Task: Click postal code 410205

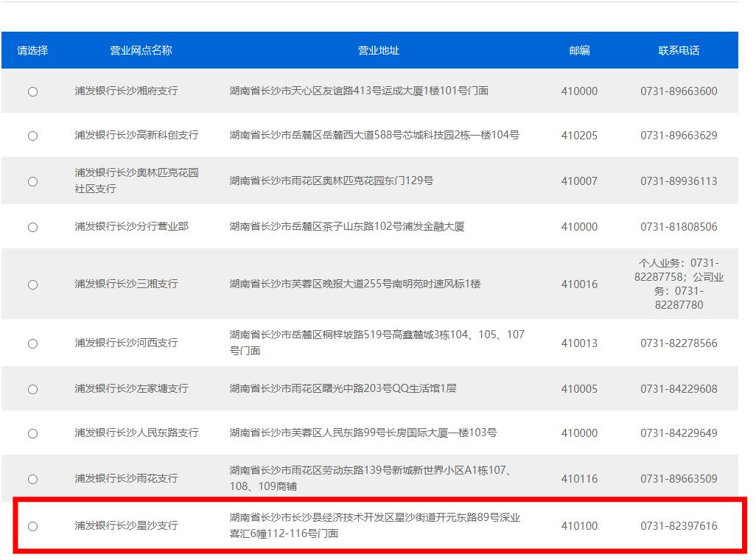Action: click(x=579, y=136)
